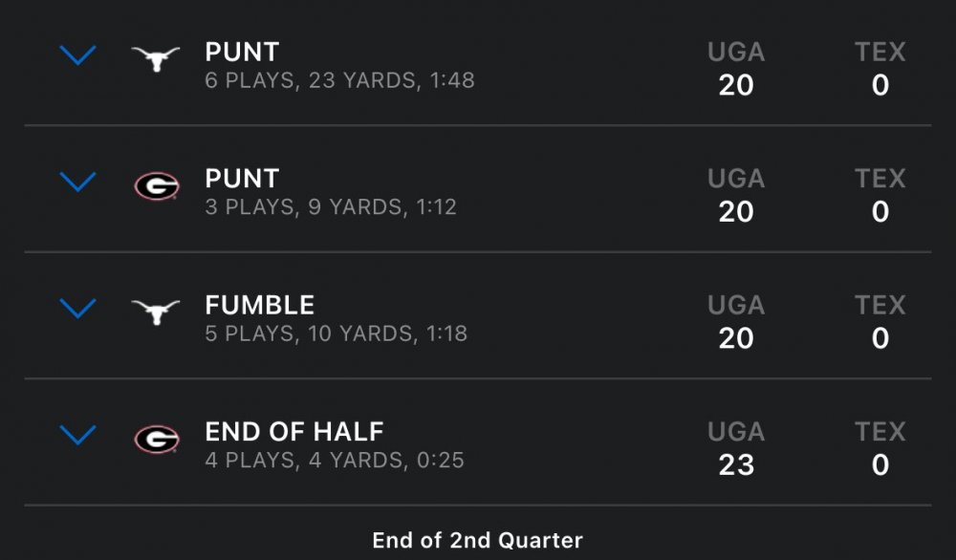Click the "5 PLAYS, 10 YARDS, 1:18" summary
This screenshot has height=560, width=956.
tap(336, 334)
